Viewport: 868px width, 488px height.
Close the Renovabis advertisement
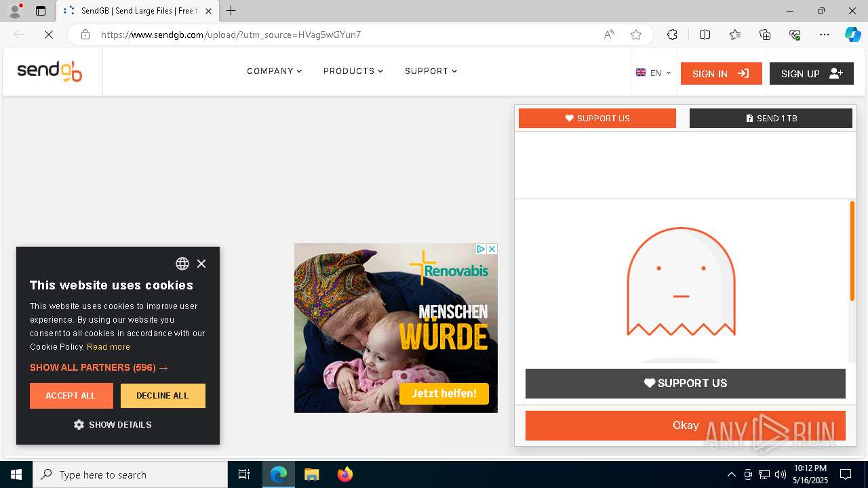[x=492, y=249]
